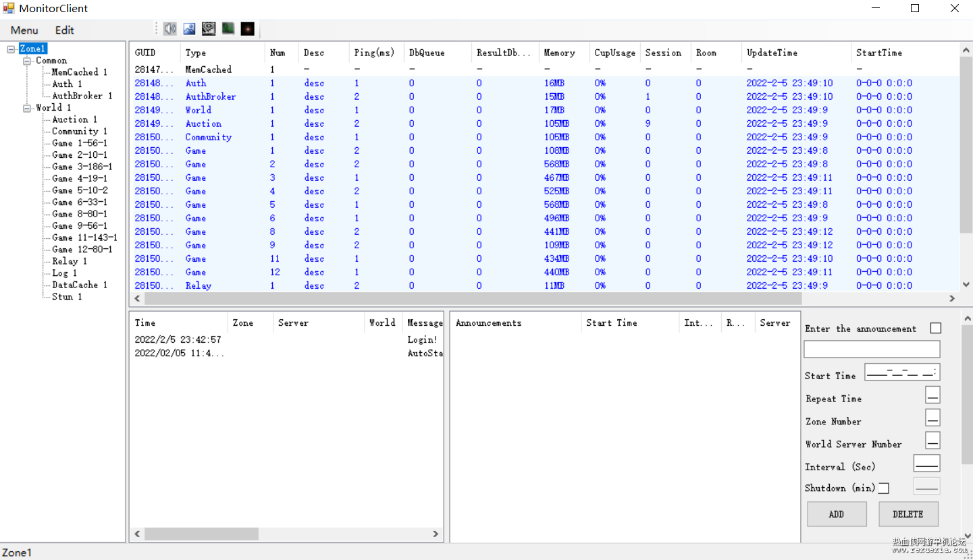Click the MemCached cell in Type column
Image resolution: width=973 pixels, height=560 pixels.
[209, 69]
